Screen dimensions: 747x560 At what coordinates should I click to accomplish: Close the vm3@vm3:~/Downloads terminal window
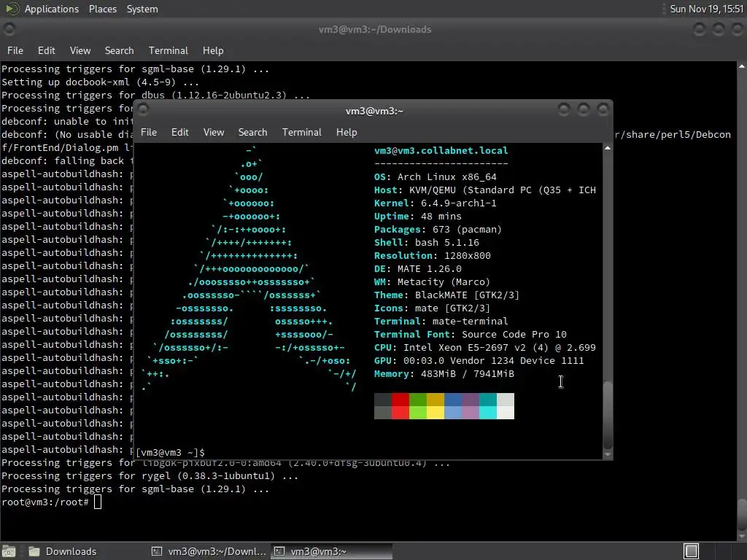pos(738,29)
